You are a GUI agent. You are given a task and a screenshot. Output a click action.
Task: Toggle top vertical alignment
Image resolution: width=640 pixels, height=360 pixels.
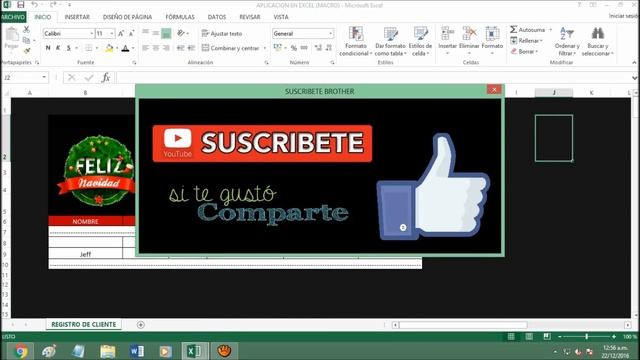click(x=145, y=33)
